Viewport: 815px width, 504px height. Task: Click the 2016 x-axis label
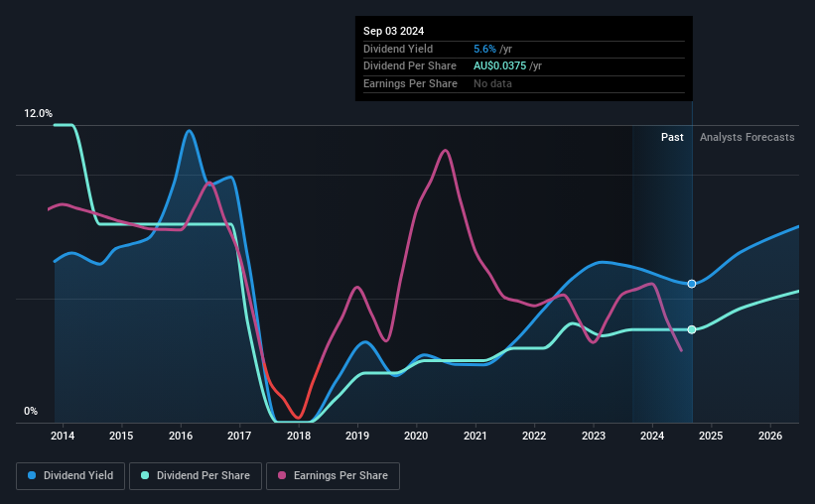click(181, 436)
